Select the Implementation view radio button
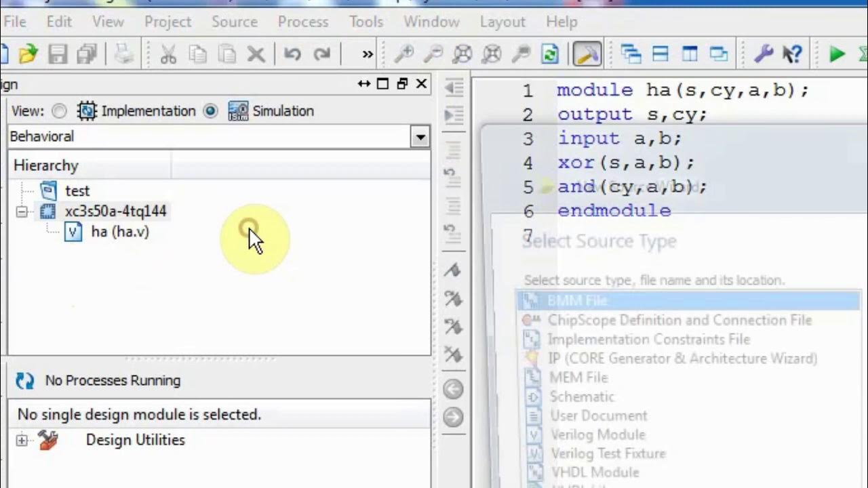 tap(60, 111)
